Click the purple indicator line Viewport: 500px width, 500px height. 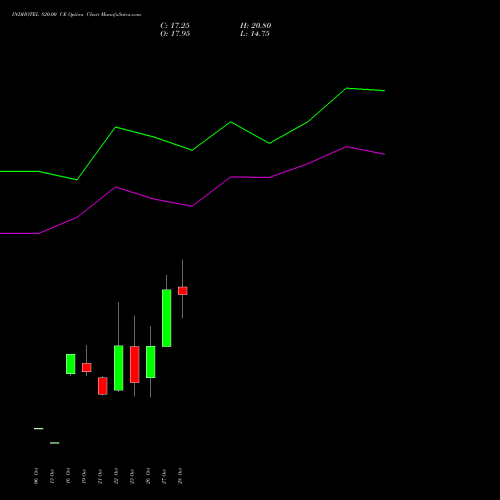(192, 206)
